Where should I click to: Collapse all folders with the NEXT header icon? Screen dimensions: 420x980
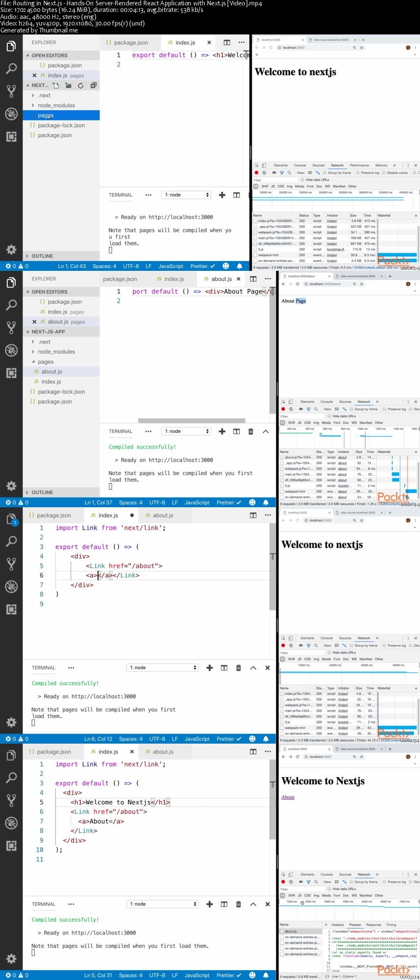pyautogui.click(x=94, y=85)
